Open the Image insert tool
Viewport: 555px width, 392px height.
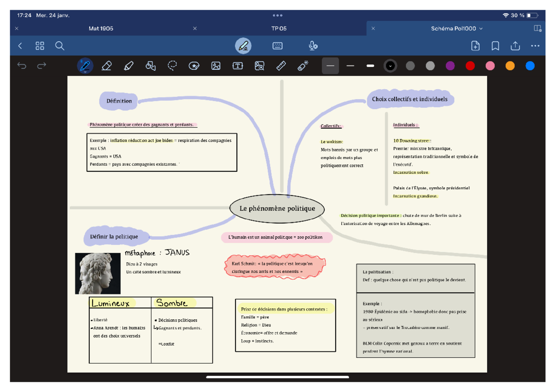(216, 66)
